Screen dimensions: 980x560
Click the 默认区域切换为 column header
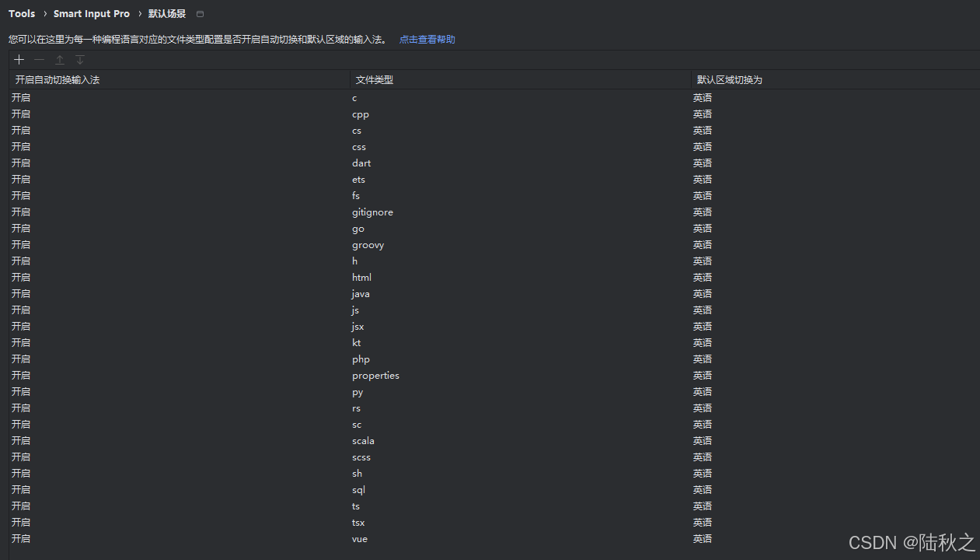tap(730, 80)
